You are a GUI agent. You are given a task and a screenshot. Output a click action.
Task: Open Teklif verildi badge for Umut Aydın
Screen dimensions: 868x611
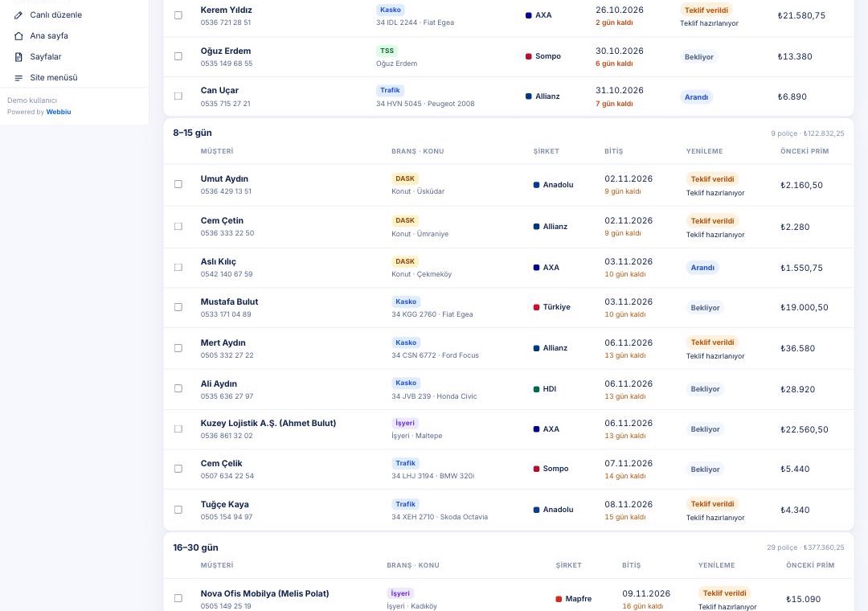(x=712, y=179)
